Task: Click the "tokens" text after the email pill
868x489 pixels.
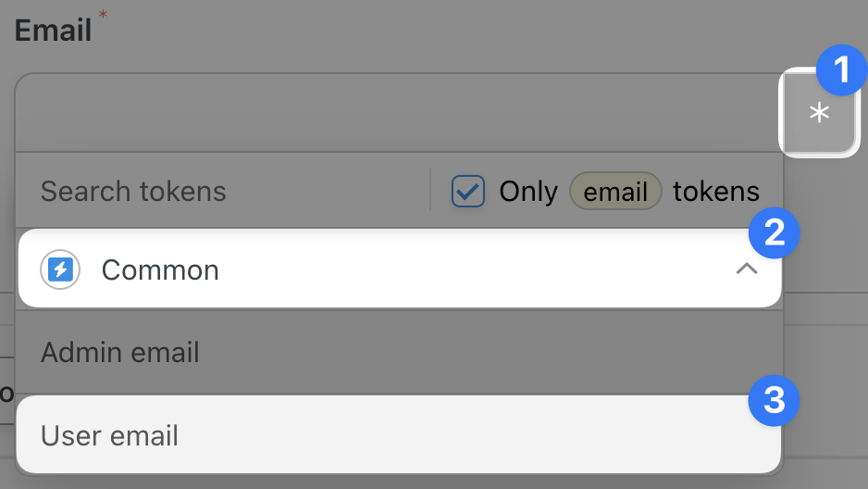Action: click(x=715, y=192)
